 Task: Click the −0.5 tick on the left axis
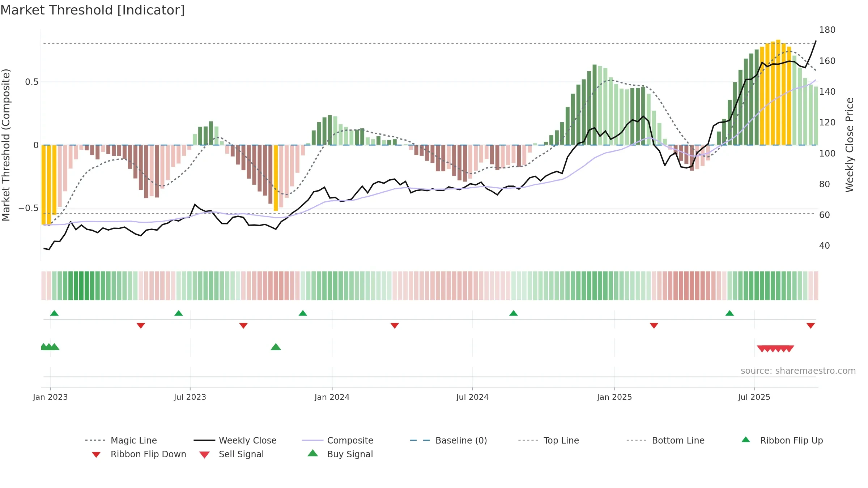point(29,208)
